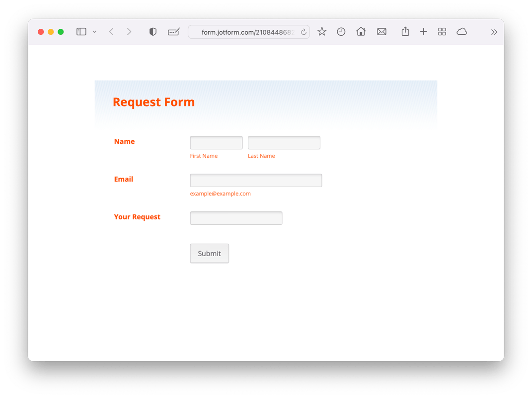The image size is (532, 398).
Task: Toggle the Safari sidebar icon
Action: pos(81,32)
